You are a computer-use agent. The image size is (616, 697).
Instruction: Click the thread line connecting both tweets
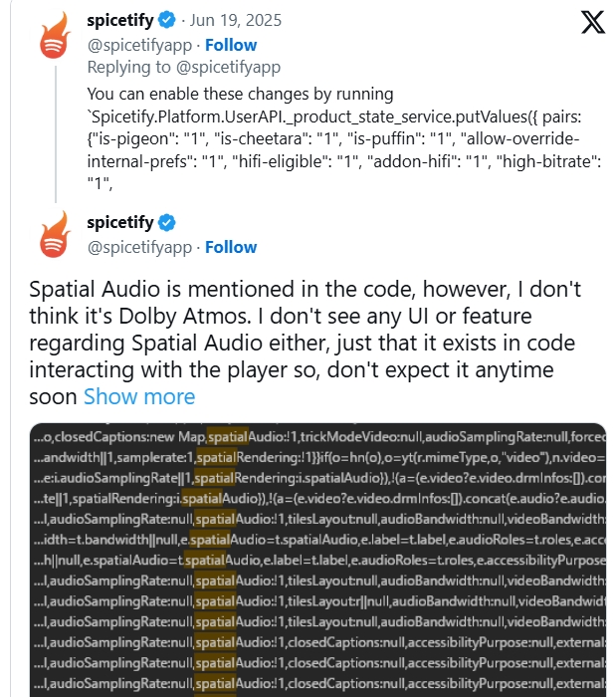(56, 134)
